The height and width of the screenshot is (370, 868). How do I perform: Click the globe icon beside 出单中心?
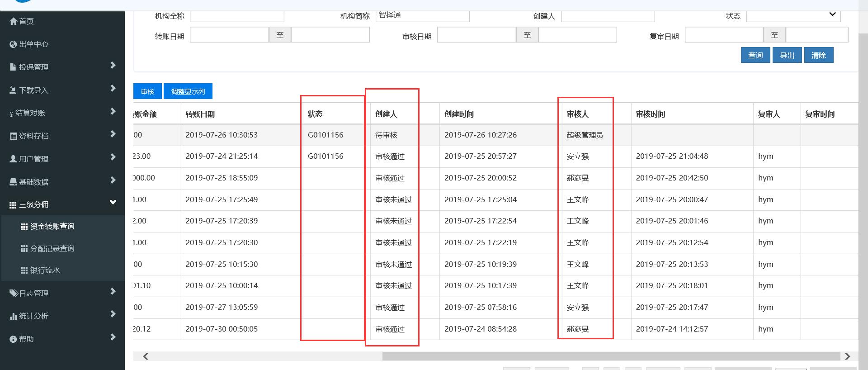(13, 44)
